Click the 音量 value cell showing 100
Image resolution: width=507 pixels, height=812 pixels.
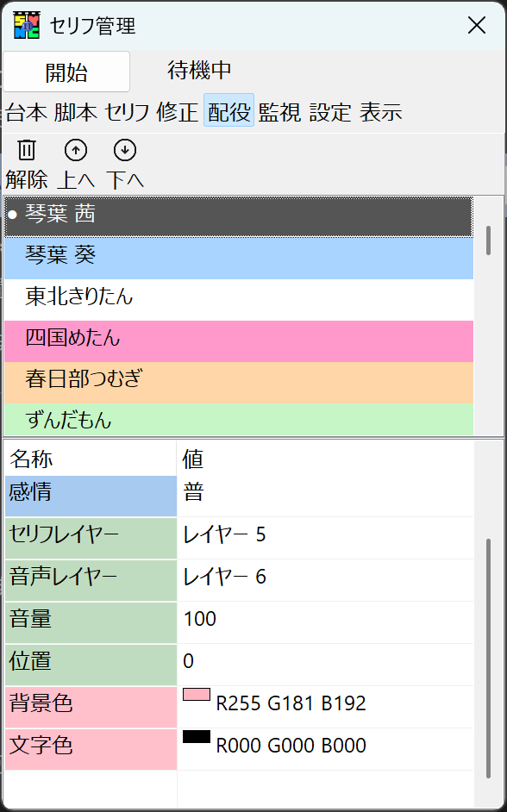point(259,619)
